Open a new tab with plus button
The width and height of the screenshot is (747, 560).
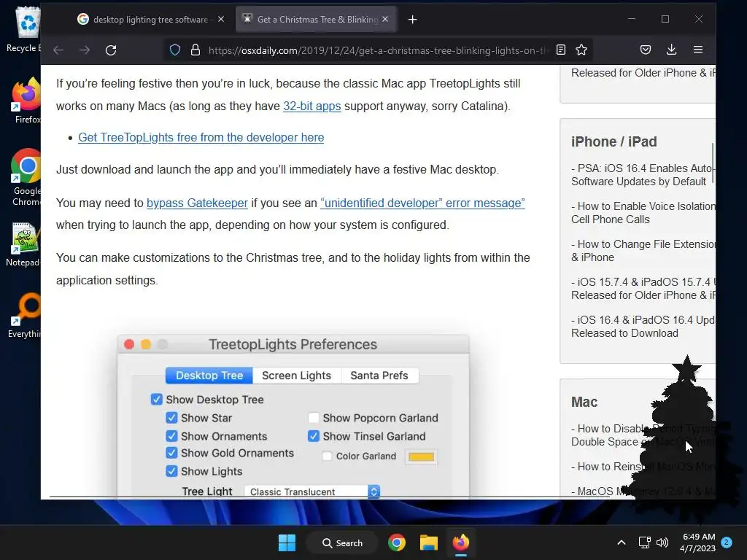click(x=413, y=20)
